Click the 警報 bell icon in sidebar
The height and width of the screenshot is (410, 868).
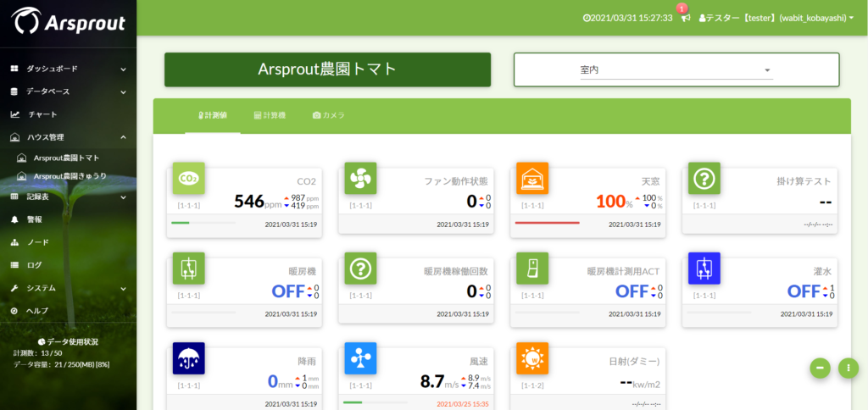[x=15, y=219]
